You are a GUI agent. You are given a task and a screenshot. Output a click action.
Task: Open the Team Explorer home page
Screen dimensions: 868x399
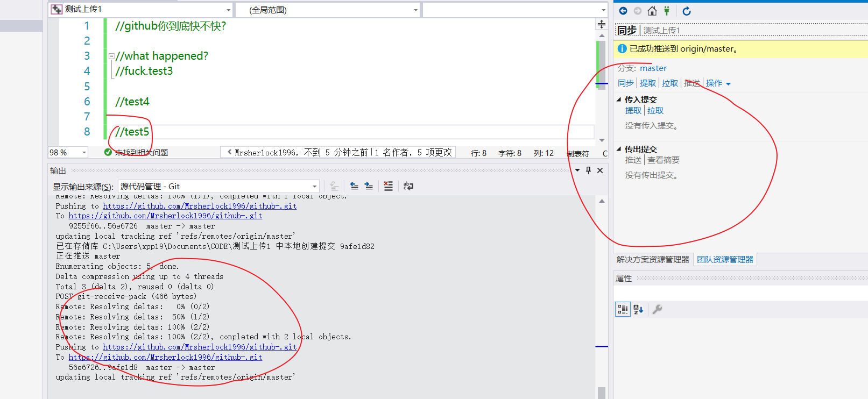pyautogui.click(x=652, y=11)
